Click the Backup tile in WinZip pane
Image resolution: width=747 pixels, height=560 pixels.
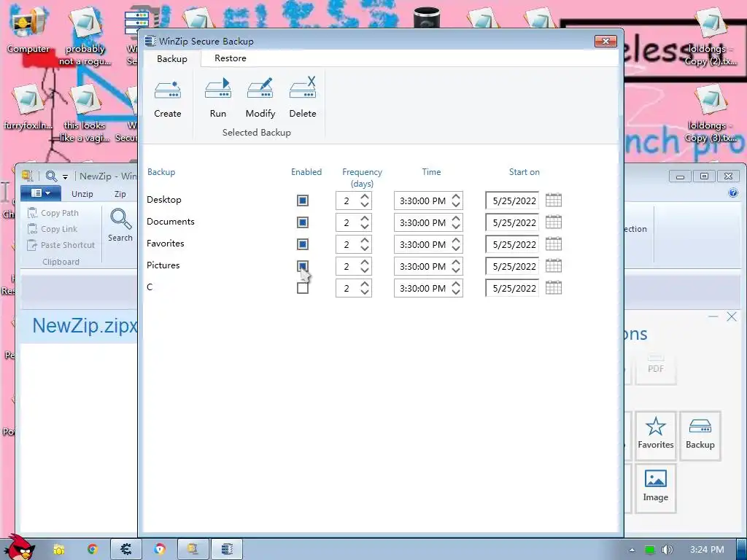[700, 435]
